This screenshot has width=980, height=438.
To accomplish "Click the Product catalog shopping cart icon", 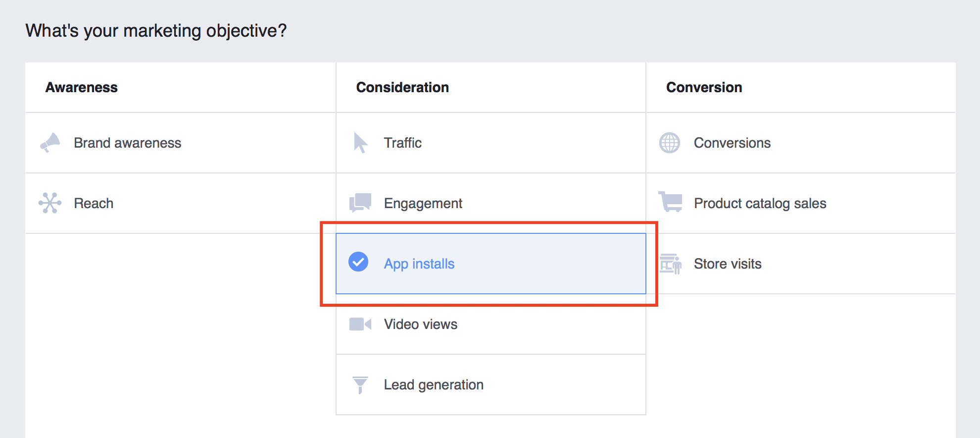I will (x=671, y=202).
